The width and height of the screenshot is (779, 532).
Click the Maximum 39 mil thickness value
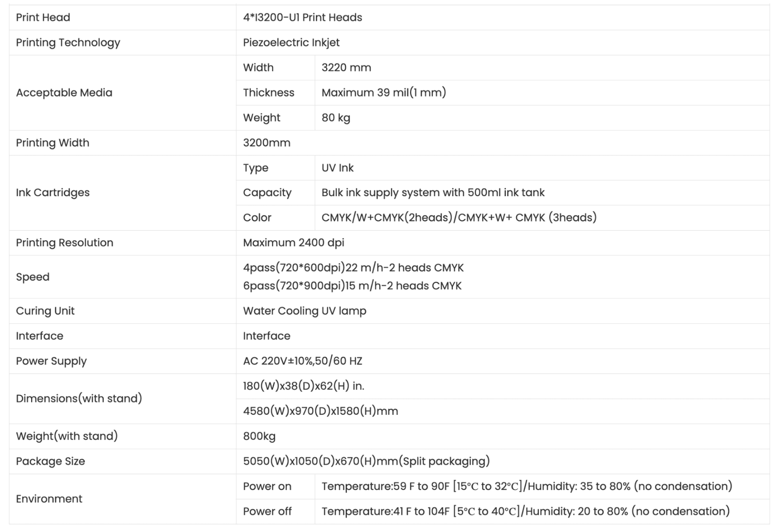pyautogui.click(x=384, y=92)
